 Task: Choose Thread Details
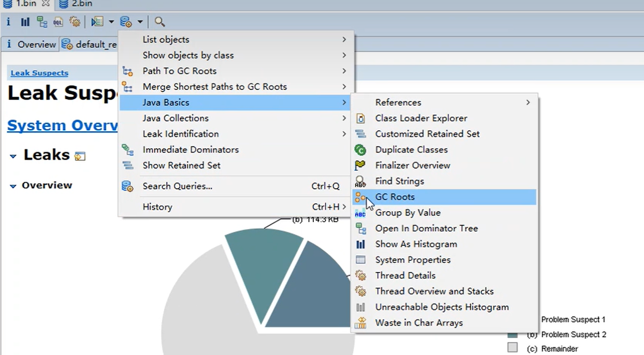click(445, 276)
